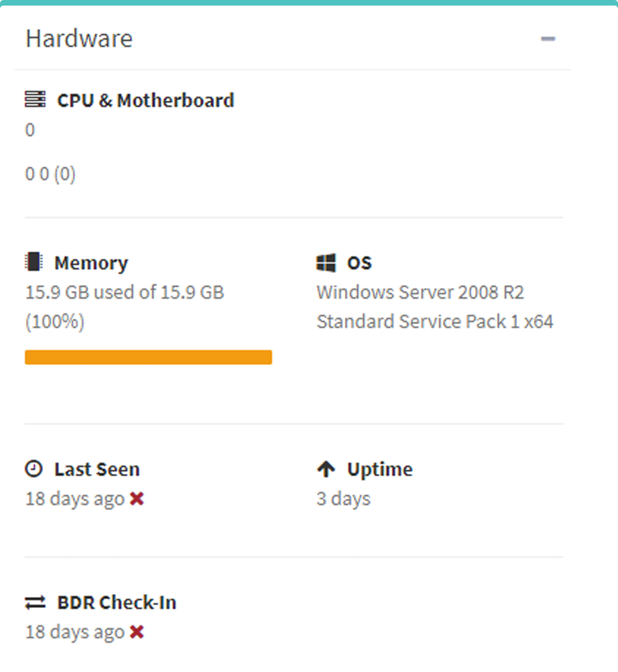This screenshot has width=618, height=672.
Task: Click the BDR Check-In exchange arrows icon
Action: coord(35,603)
